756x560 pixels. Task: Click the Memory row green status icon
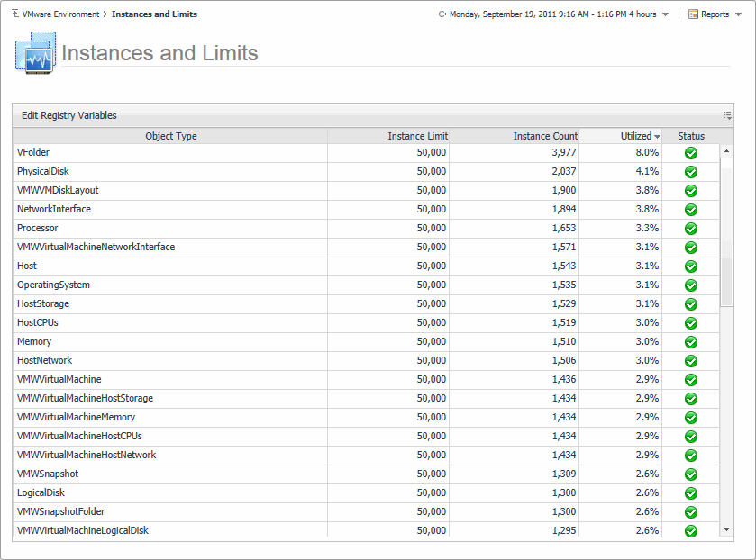coord(691,342)
